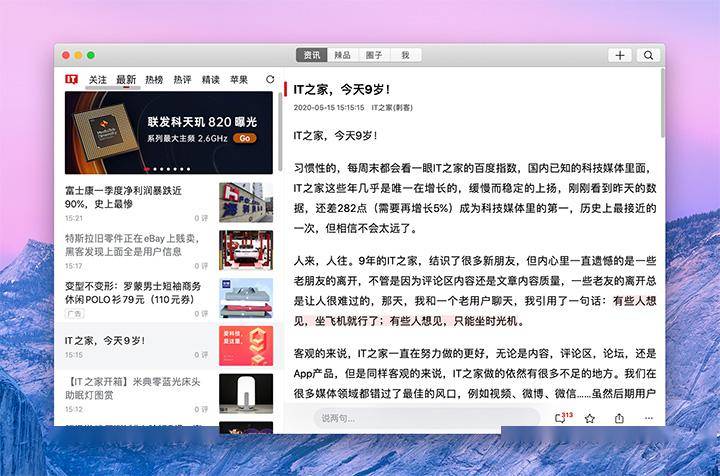Select the 关注 news category

tap(97, 79)
